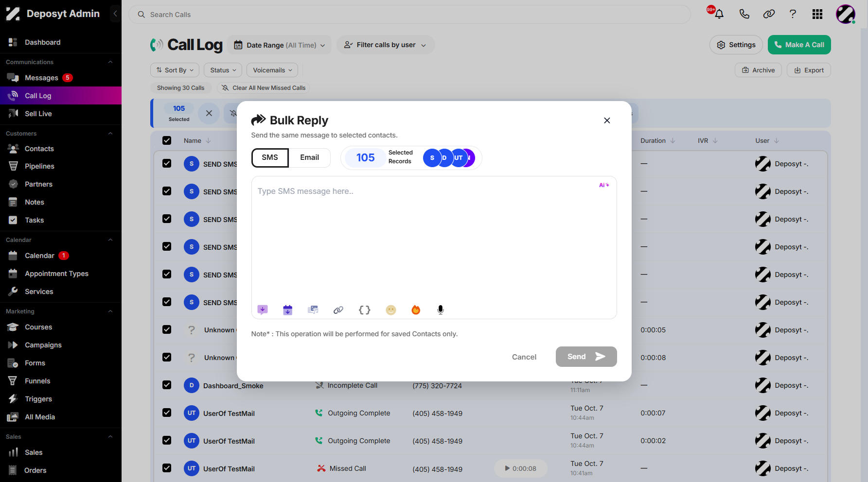Open the Date Range dropdown

tap(280, 45)
